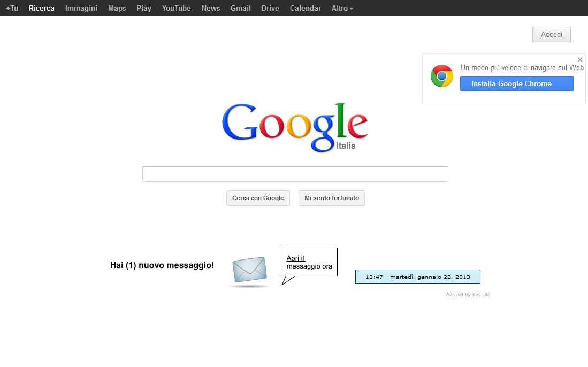Open YouTube from top bar
Image resolution: width=588 pixels, height=367 pixels.
point(176,8)
